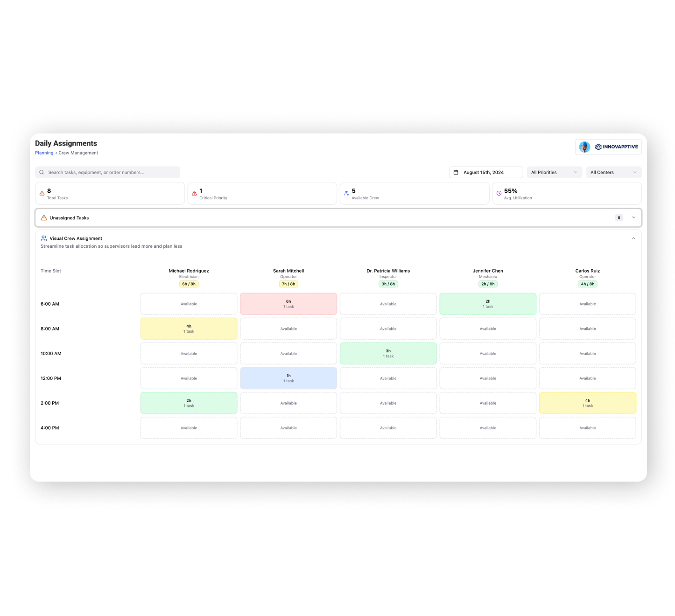Viewport: 675px width, 616px height.
Task: Click the user avatar photo
Action: [584, 147]
